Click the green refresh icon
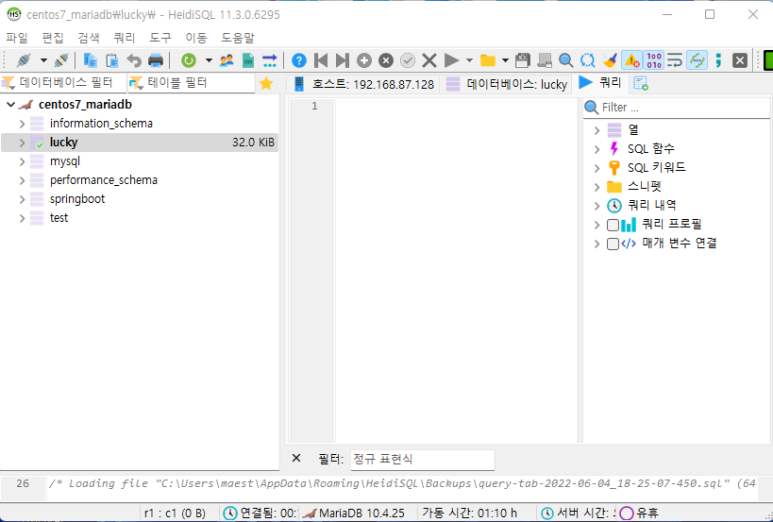Viewport: 773px width, 522px height. [x=188, y=61]
